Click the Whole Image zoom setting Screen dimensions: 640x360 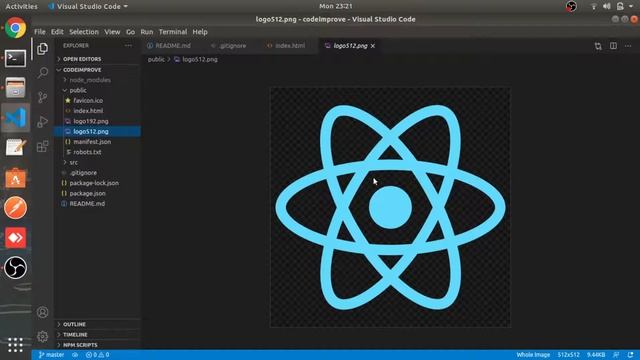pos(533,355)
